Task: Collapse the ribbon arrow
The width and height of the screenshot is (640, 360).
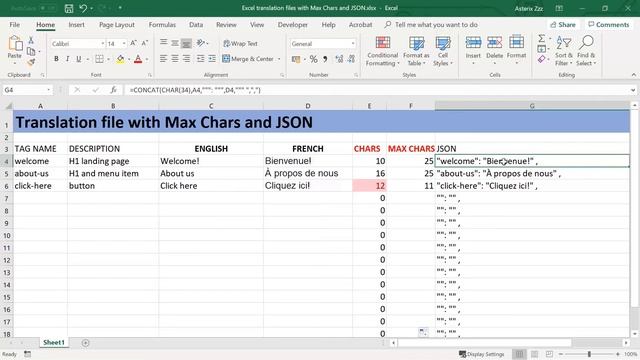Action: click(x=633, y=75)
